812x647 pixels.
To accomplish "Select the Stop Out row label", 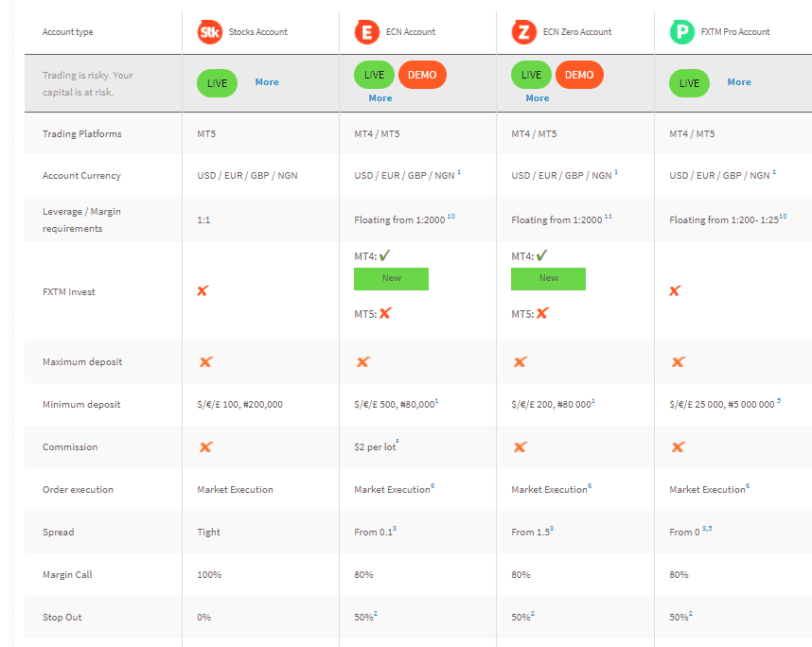I will [62, 617].
